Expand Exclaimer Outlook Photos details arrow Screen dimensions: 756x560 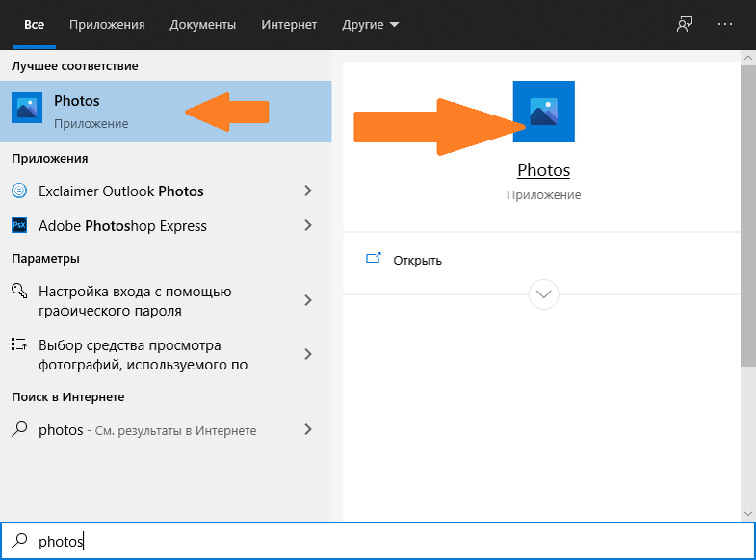tap(308, 191)
